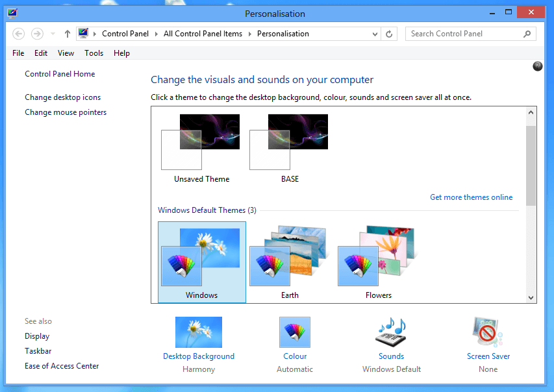The height and width of the screenshot is (392, 554).
Task: Expand the All Control Panel Items chevron
Action: [x=250, y=34]
